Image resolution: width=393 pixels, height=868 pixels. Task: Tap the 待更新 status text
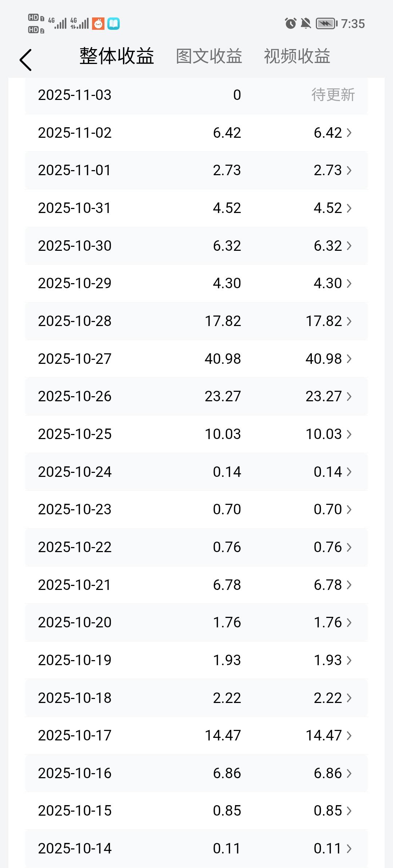point(333,95)
